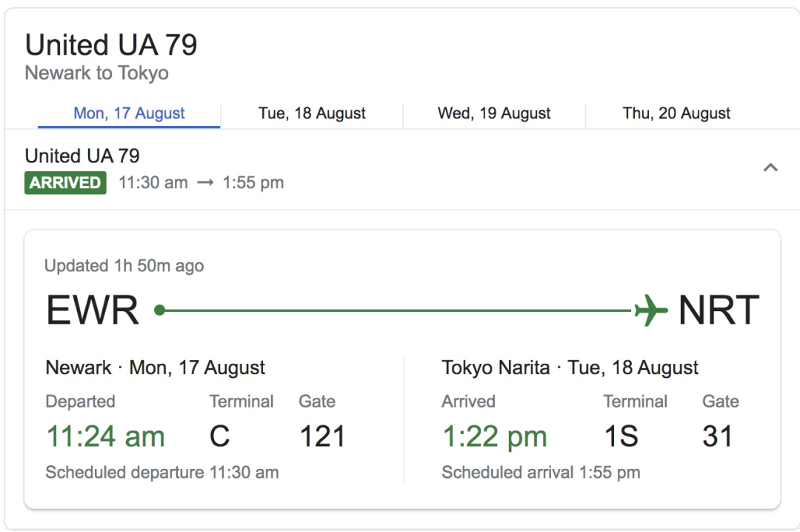Click arrival terminal 1S value
The height and width of the screenshot is (532, 800).
621,436
